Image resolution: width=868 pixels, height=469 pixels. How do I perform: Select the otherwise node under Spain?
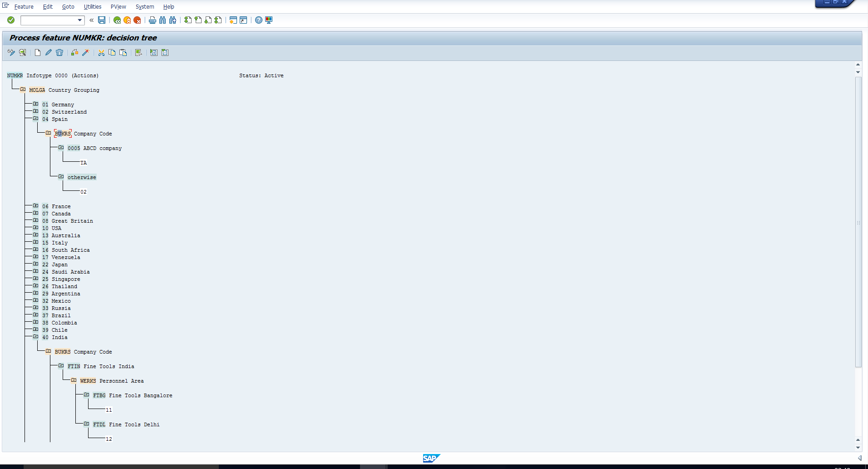tap(82, 177)
